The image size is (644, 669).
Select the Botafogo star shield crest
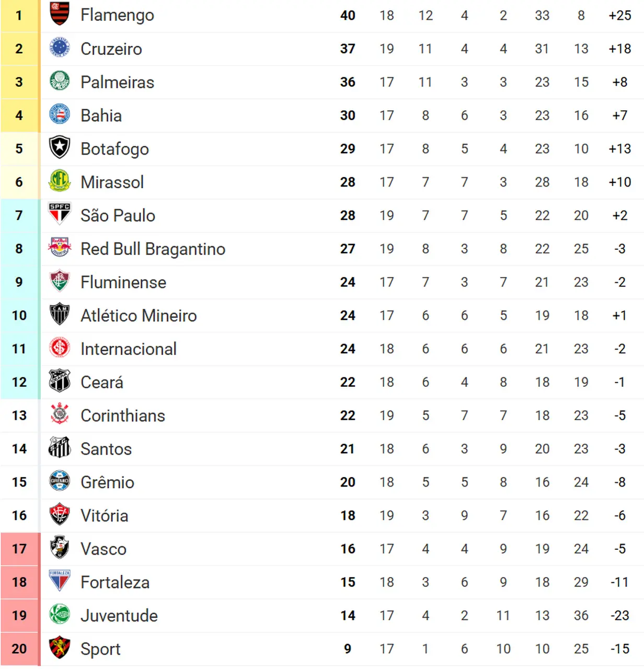tap(60, 148)
